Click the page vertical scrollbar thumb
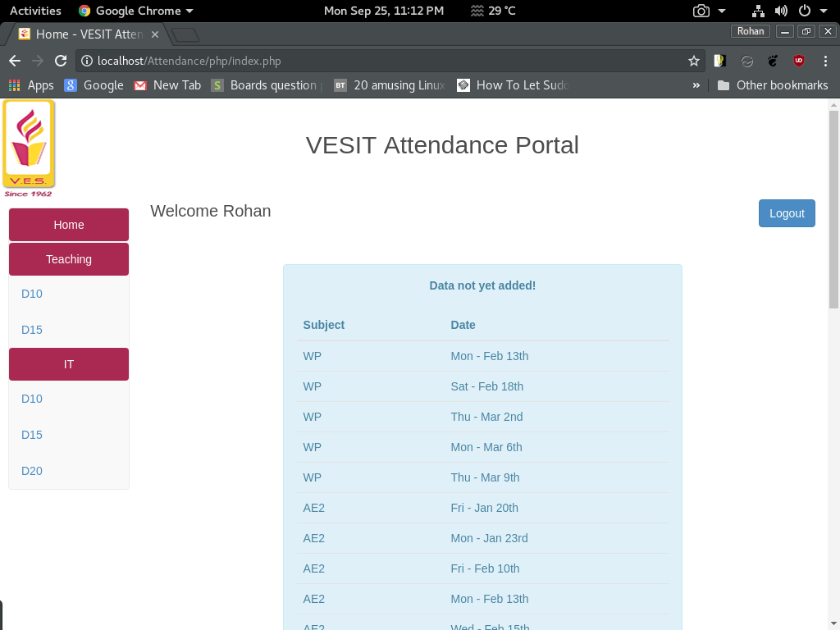Screen dimensions: 840x630 click(x=833, y=209)
